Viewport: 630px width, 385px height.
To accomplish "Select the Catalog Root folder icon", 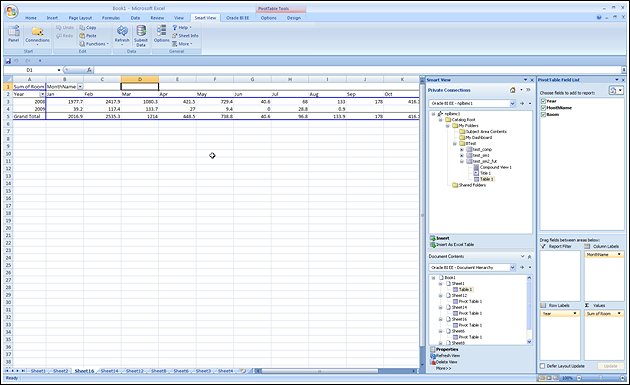I will pos(448,120).
